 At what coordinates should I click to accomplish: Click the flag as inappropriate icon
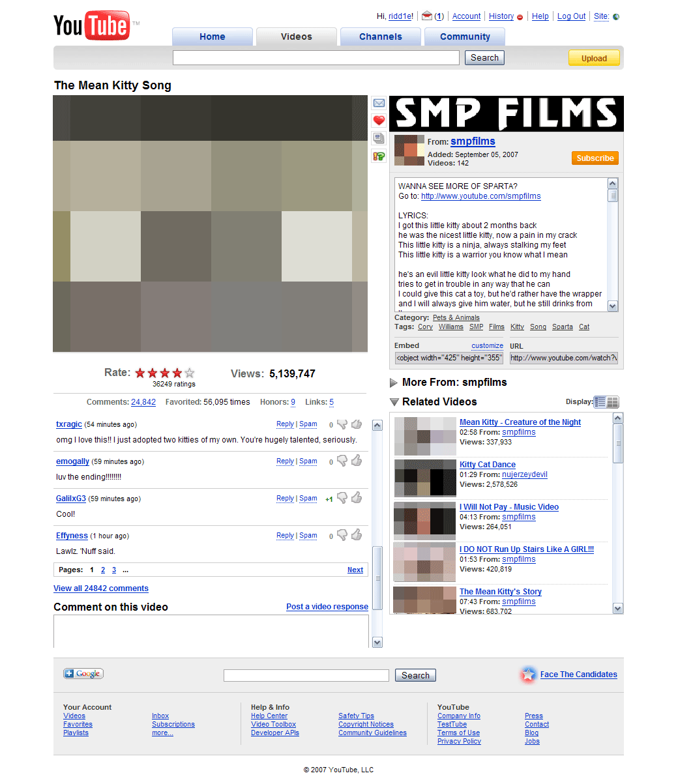click(x=379, y=156)
